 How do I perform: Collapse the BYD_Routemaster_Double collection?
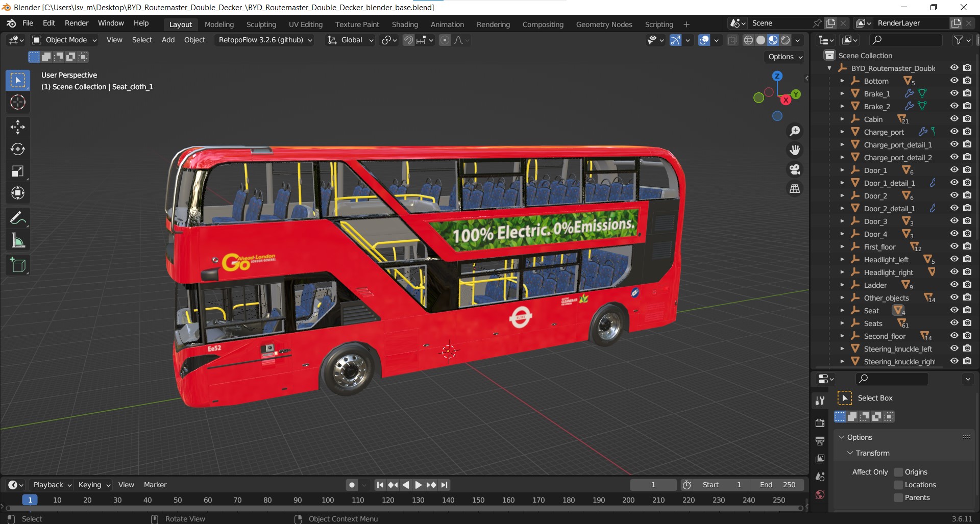(x=829, y=68)
